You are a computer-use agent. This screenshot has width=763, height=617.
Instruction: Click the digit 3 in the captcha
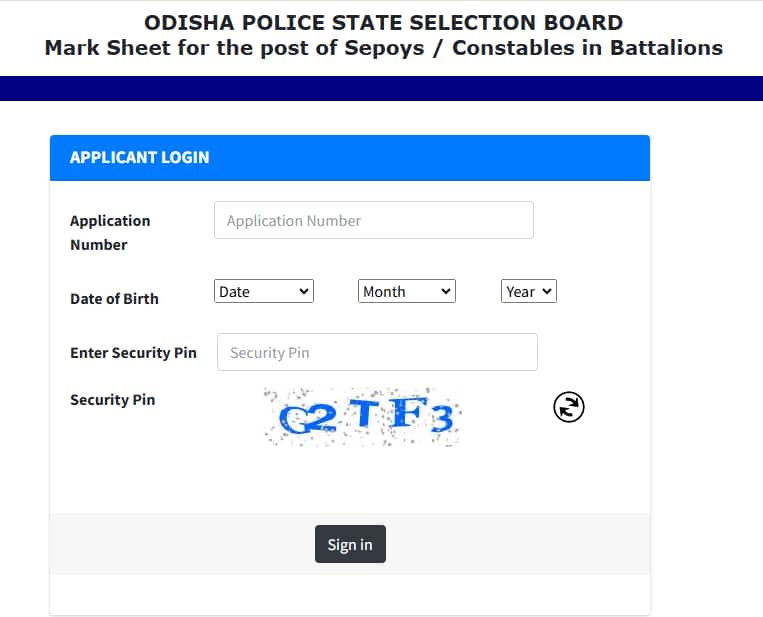(x=441, y=418)
